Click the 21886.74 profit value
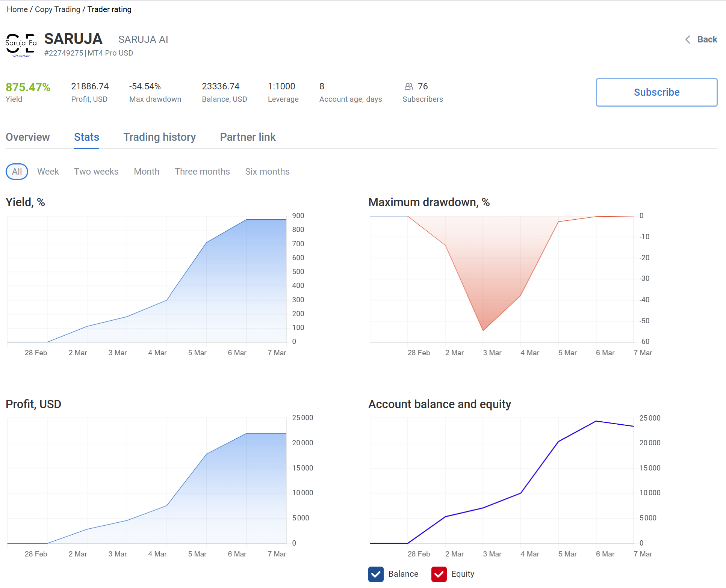 point(90,86)
